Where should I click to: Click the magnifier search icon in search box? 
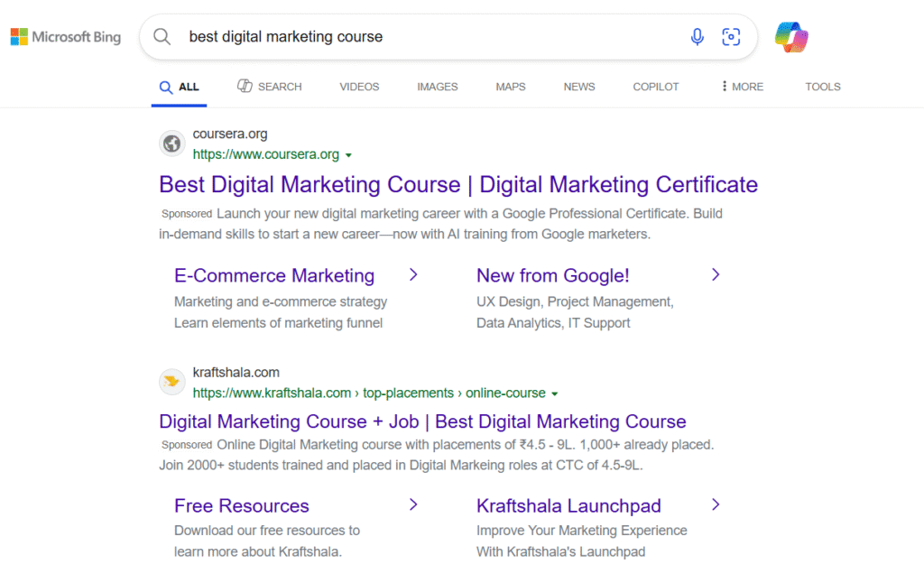coord(162,36)
